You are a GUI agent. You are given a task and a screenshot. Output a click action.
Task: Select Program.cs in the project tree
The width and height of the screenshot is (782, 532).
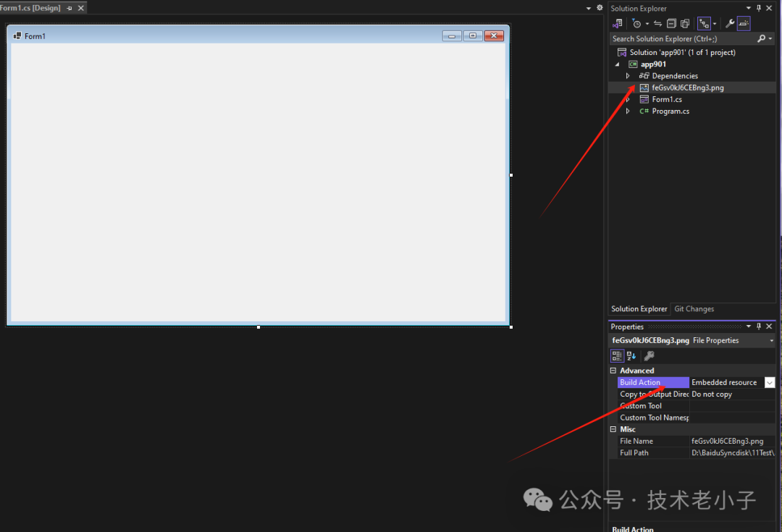pos(670,111)
